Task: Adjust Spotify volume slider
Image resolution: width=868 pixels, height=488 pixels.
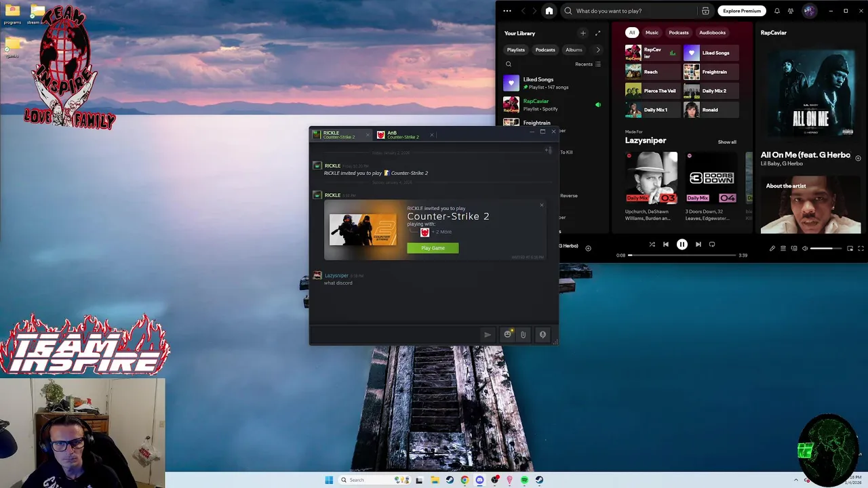Action: pos(826,249)
